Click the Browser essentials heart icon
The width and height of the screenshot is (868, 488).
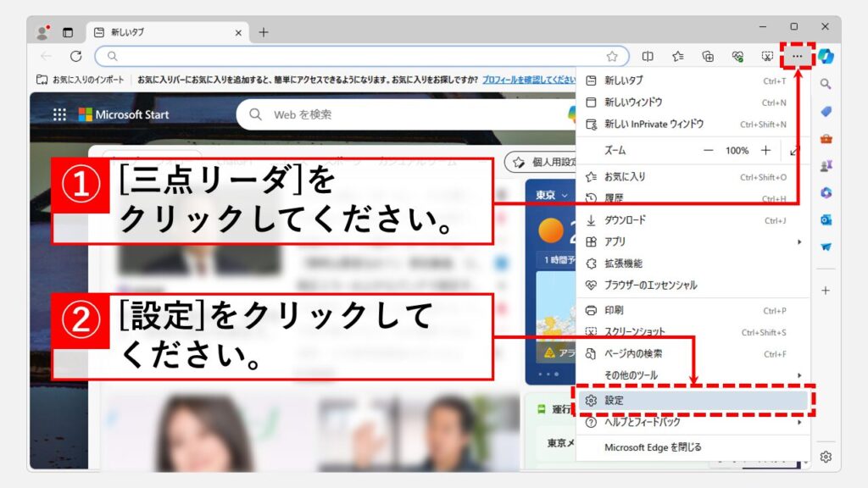click(737, 56)
